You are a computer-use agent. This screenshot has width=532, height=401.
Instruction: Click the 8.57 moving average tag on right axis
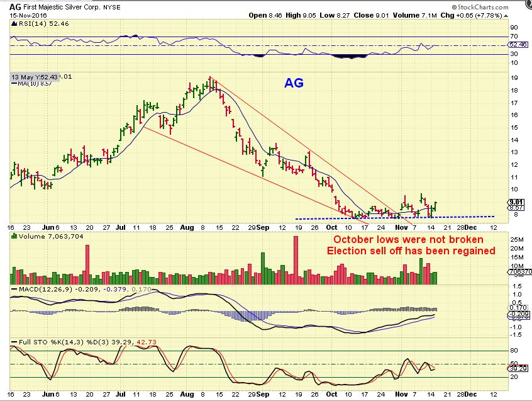point(516,207)
